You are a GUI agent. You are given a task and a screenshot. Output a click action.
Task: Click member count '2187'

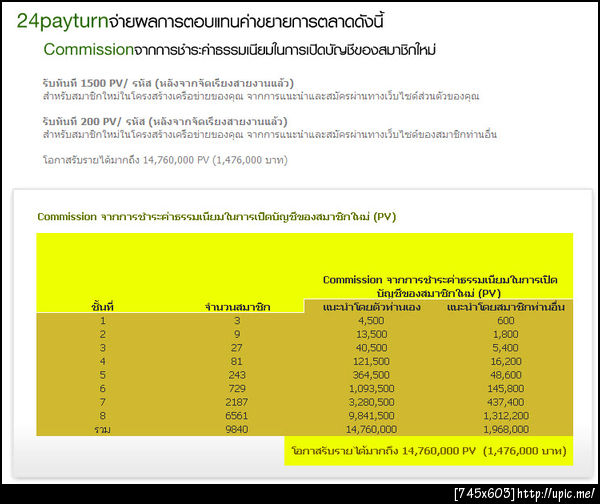pos(237,402)
